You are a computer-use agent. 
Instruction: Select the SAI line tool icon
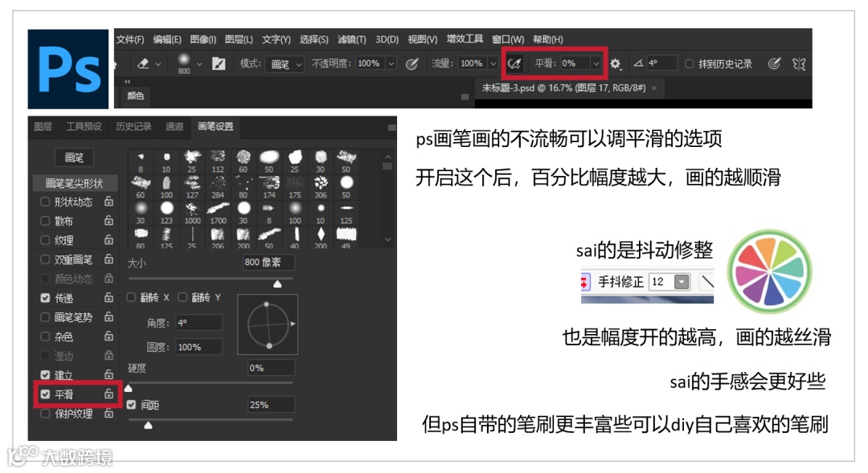tap(706, 282)
